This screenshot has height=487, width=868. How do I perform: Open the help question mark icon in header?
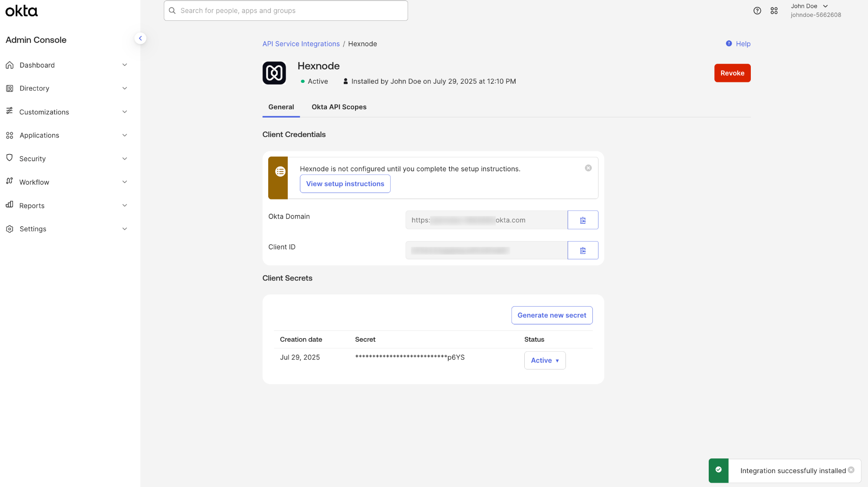tap(757, 11)
